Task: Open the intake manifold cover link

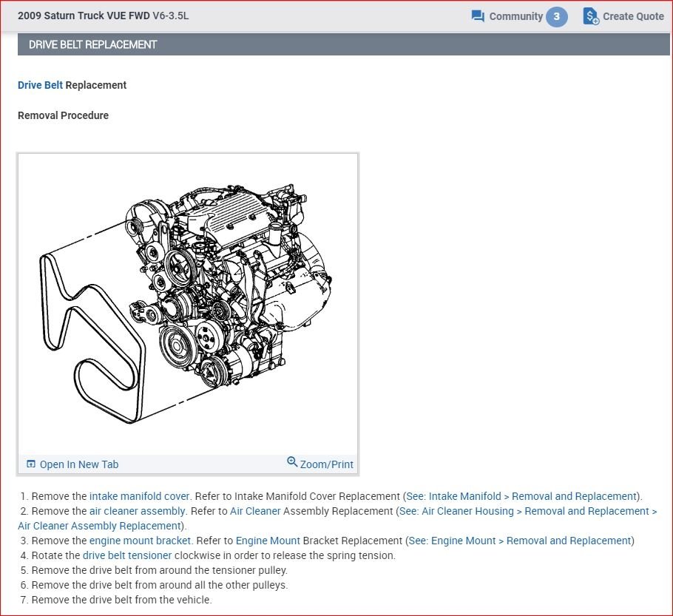Action: click(x=140, y=496)
